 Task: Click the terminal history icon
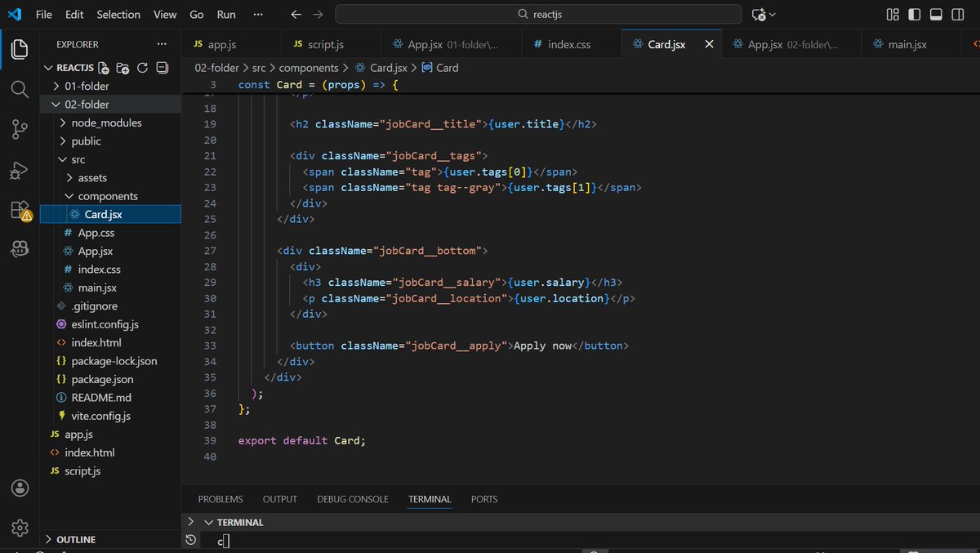tap(190, 540)
